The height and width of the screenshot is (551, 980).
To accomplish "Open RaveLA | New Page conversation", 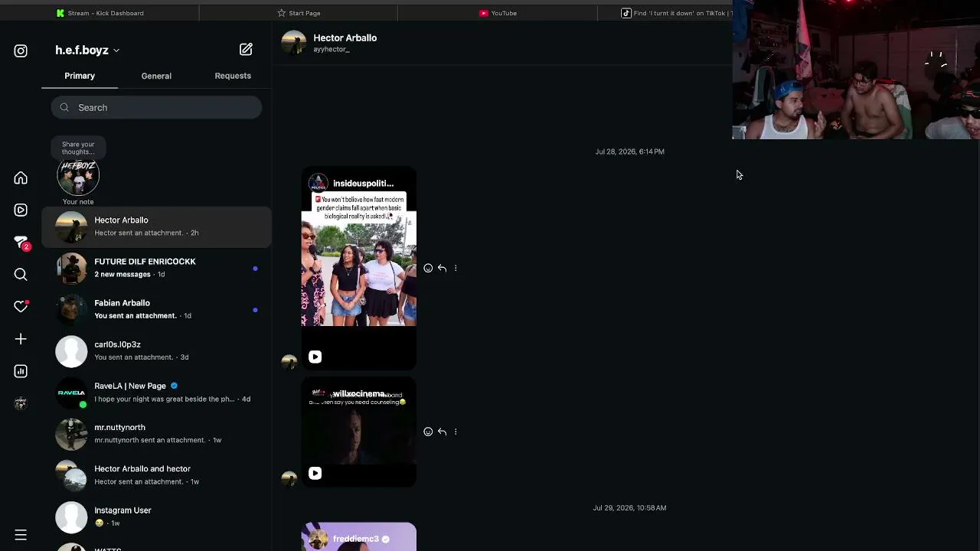I will coord(156,392).
